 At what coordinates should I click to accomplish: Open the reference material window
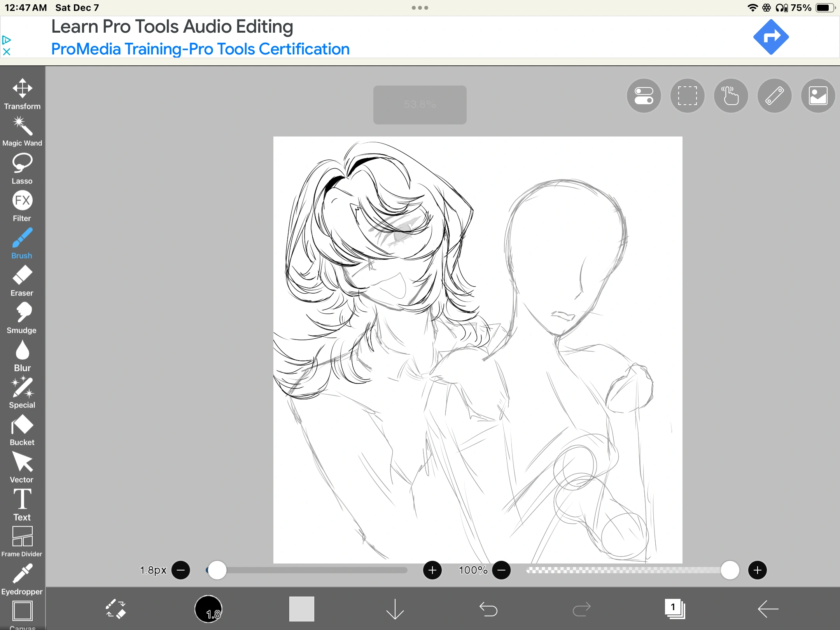click(818, 96)
